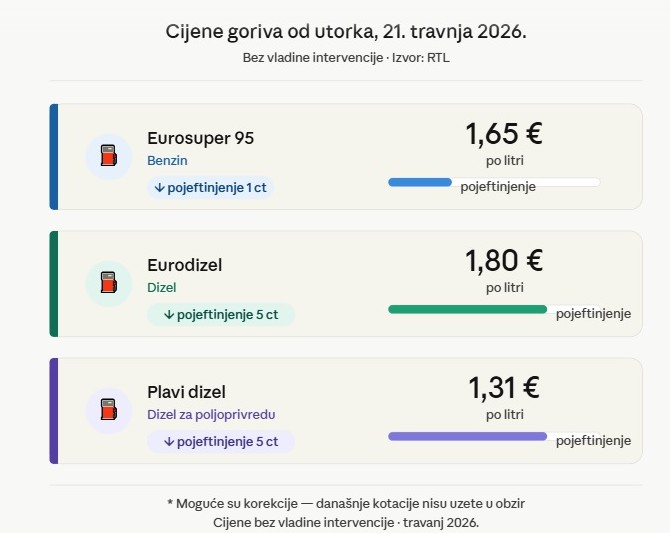Select the Eurodizel 'pojeftinjenje 5 ct' badge
Image resolution: width=670 pixels, height=533 pixels.
[x=221, y=314]
